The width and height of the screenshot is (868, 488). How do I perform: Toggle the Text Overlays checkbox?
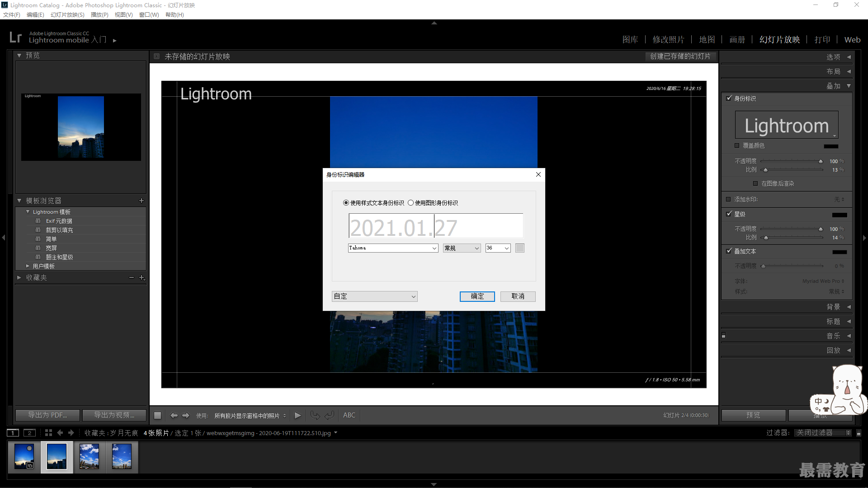729,251
